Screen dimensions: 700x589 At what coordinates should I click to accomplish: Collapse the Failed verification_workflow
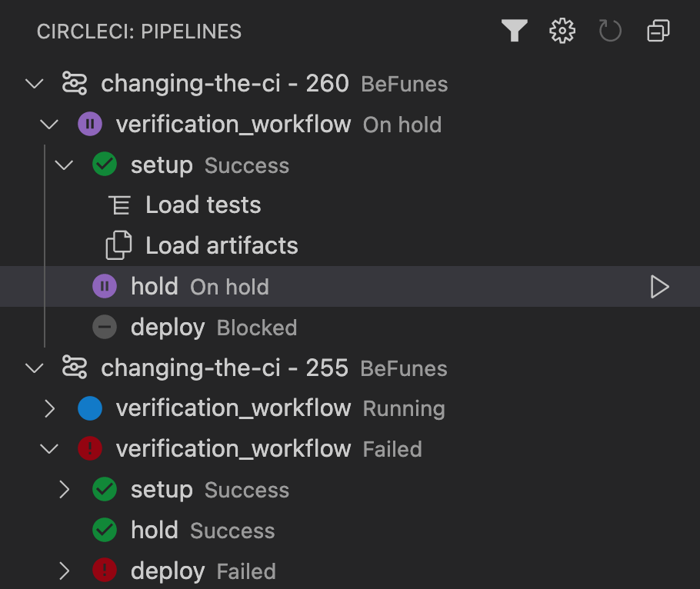point(49,448)
